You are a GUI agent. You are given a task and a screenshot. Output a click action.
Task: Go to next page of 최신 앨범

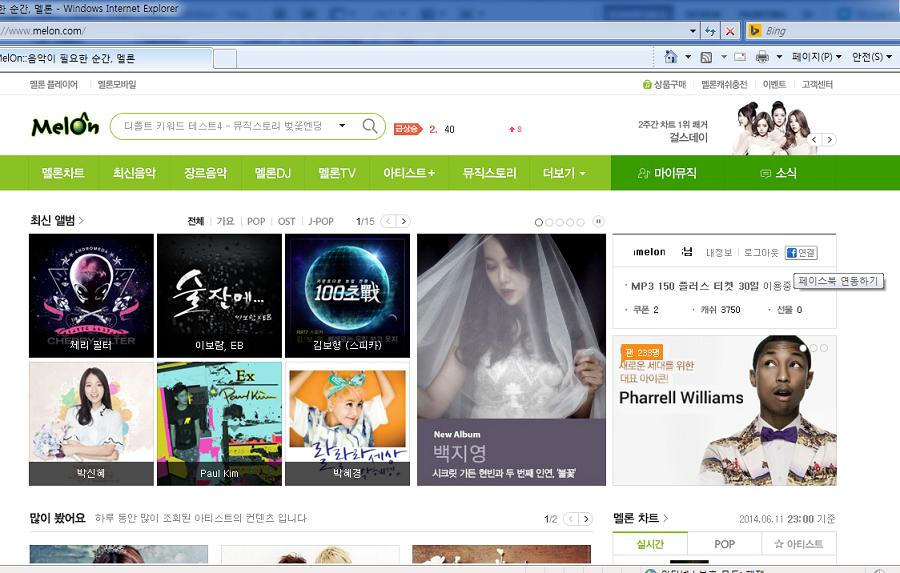[403, 221]
